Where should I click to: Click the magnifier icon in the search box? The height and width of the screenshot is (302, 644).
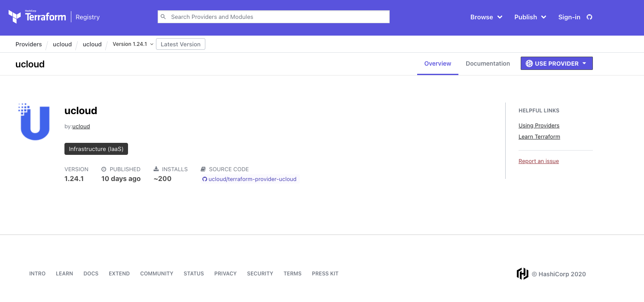pyautogui.click(x=163, y=17)
